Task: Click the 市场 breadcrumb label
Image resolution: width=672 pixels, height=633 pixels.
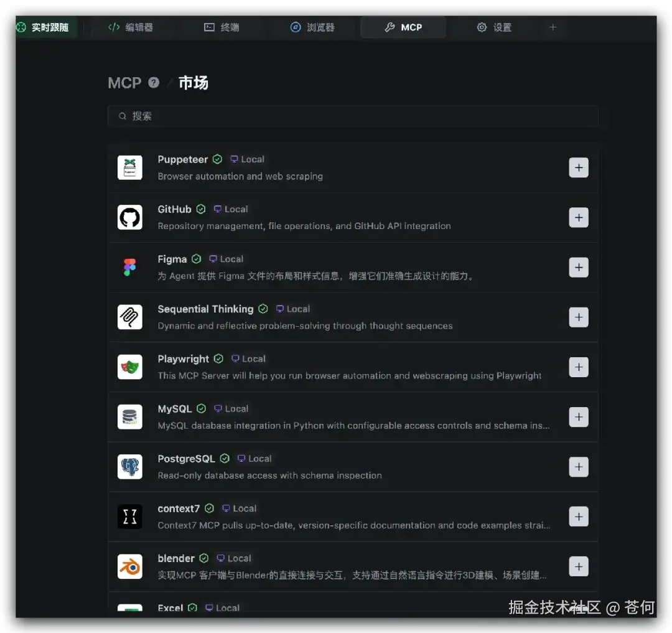Action: 194,82
